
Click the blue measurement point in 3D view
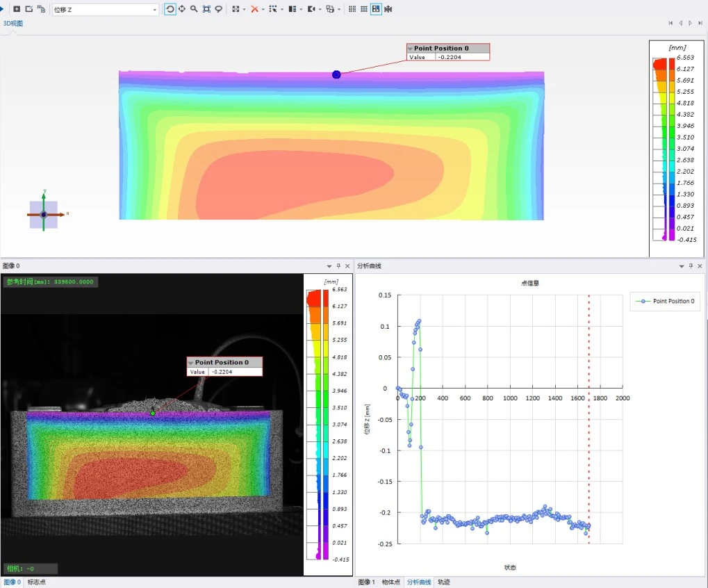point(336,74)
